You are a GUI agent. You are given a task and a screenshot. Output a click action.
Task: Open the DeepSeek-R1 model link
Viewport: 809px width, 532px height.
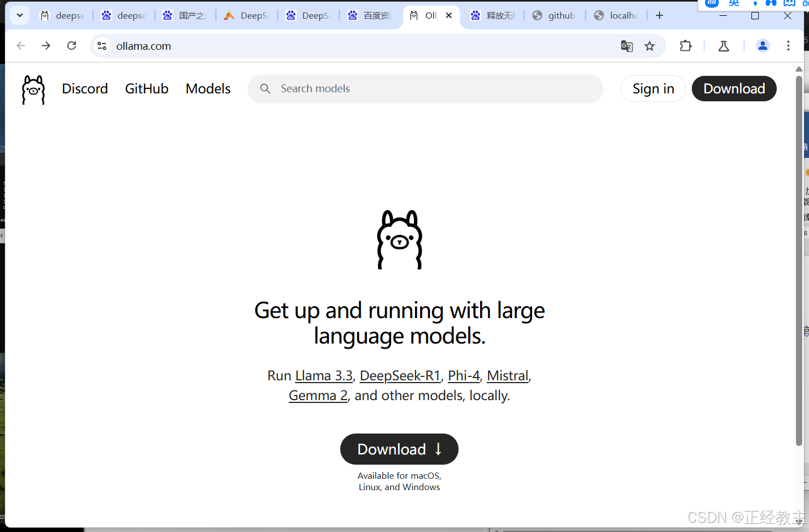[x=400, y=376]
